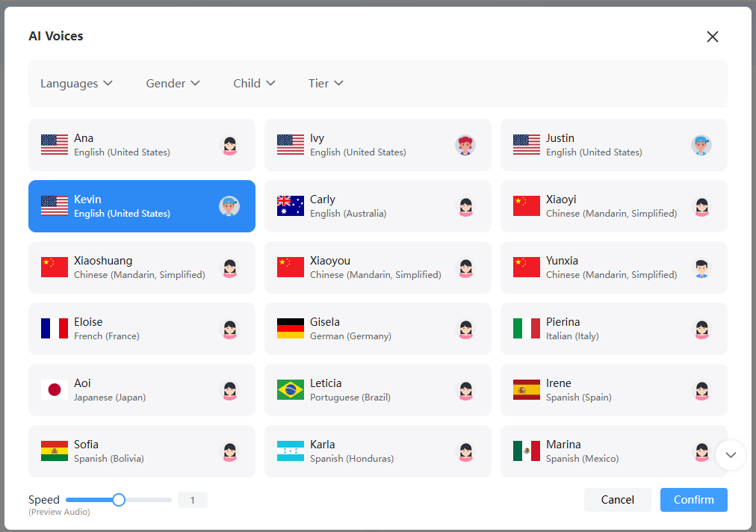
Task: Click Justin's blue-cap avatar icon
Action: (701, 145)
